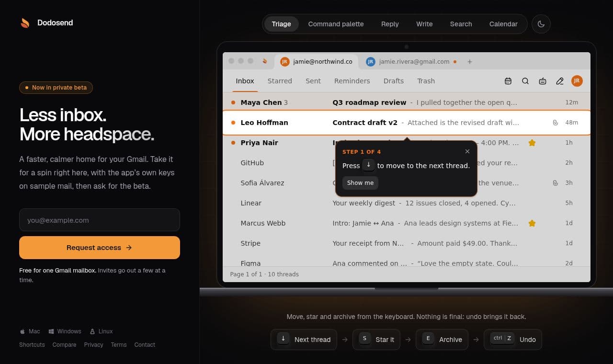Open the Linear weekly digest thread
The image size is (613, 364).
point(407,203)
